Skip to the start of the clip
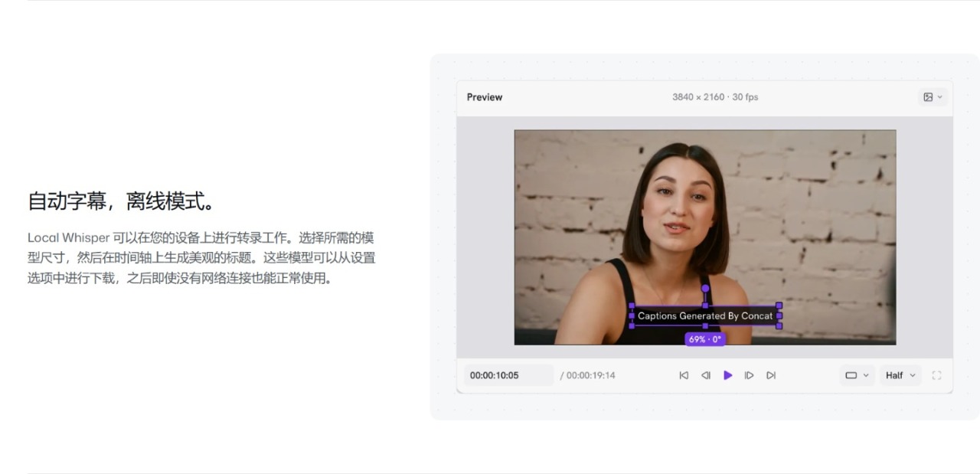 [x=684, y=375]
